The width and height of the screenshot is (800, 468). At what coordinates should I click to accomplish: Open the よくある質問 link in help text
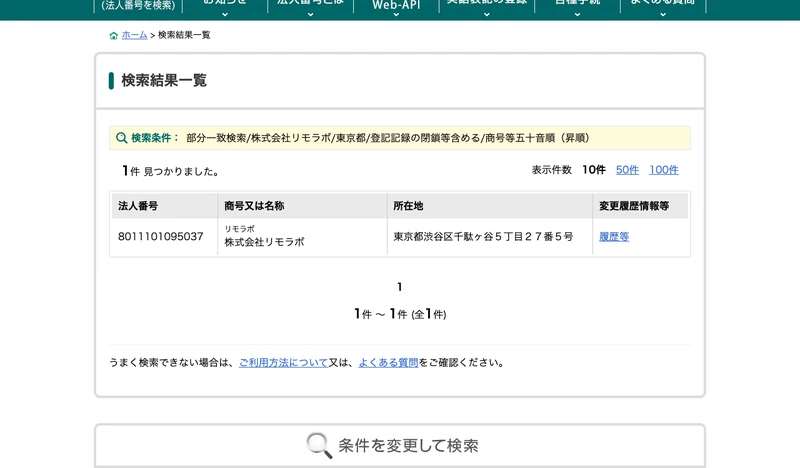coord(388,362)
